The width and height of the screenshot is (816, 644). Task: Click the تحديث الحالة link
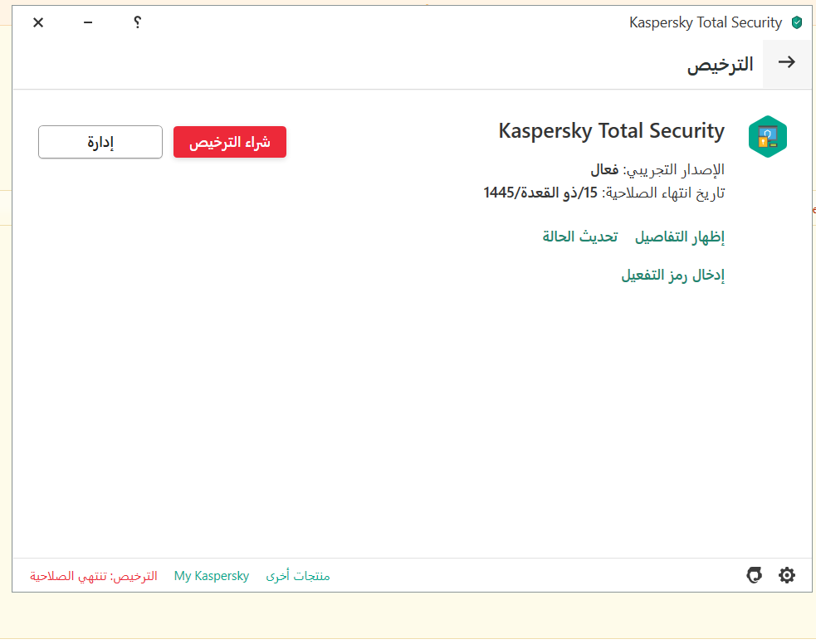click(x=580, y=237)
